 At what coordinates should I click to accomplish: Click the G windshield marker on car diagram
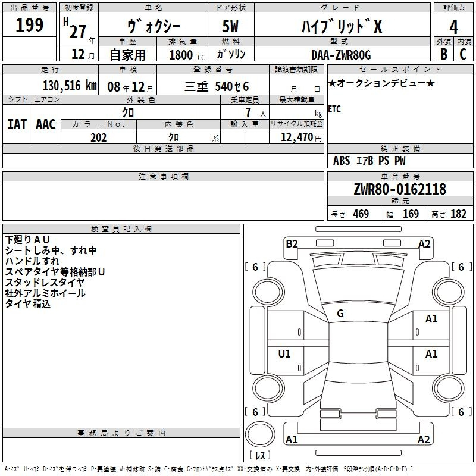tap(340, 314)
